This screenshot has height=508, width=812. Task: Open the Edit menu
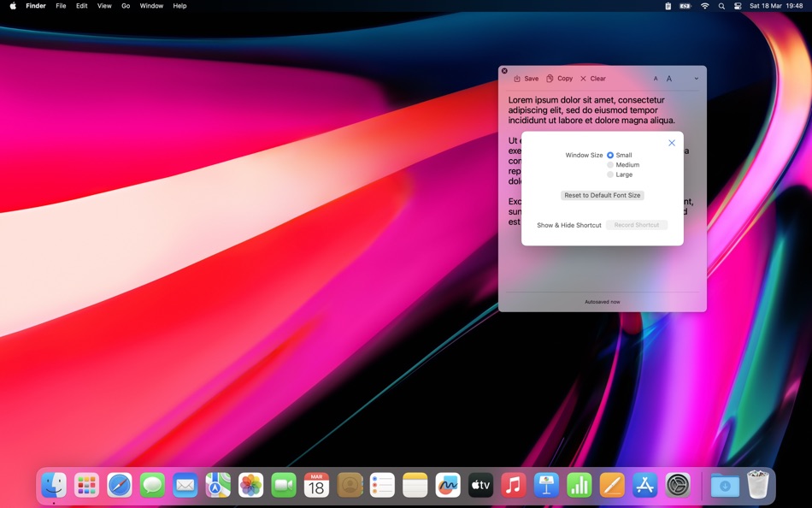(x=82, y=6)
